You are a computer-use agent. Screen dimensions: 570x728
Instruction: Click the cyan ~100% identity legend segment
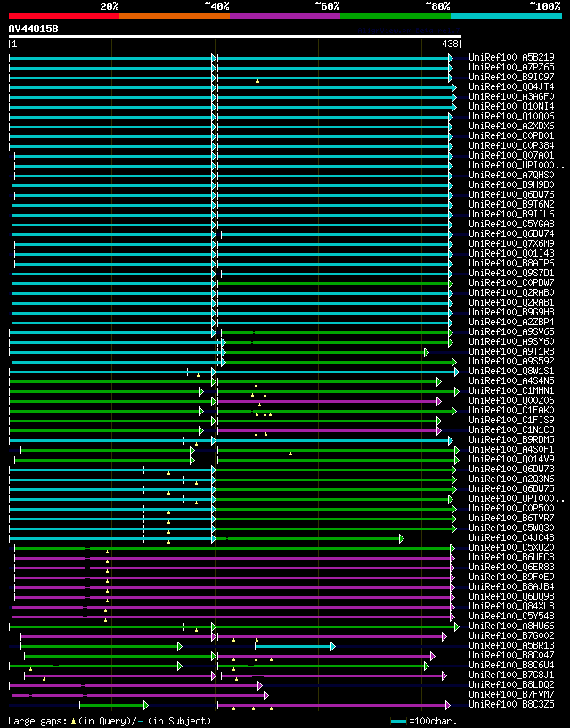coord(507,16)
